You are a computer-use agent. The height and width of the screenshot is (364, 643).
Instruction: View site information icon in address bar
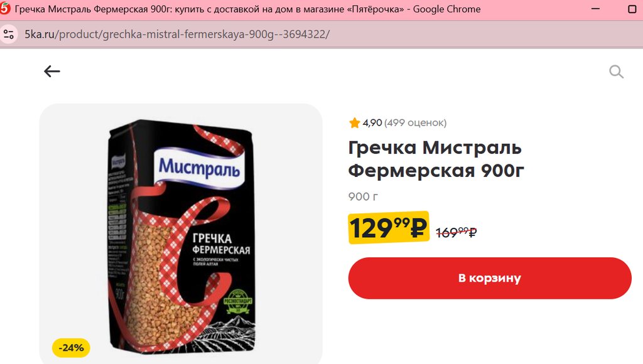9,34
